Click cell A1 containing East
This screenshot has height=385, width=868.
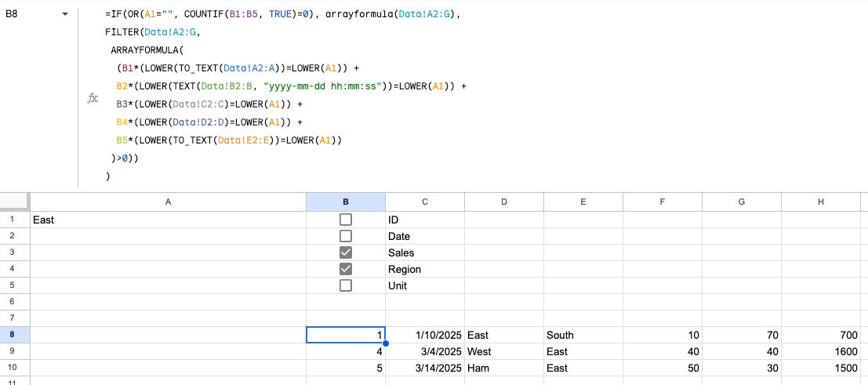tap(168, 220)
